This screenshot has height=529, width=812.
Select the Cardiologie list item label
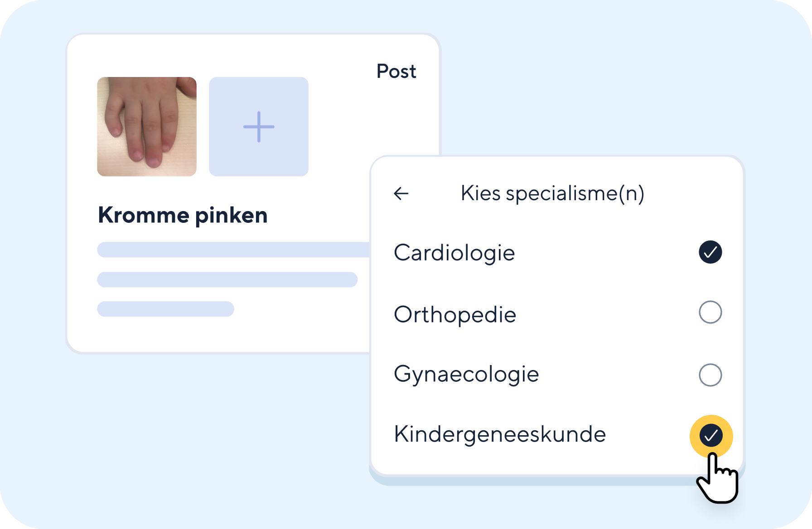(454, 253)
